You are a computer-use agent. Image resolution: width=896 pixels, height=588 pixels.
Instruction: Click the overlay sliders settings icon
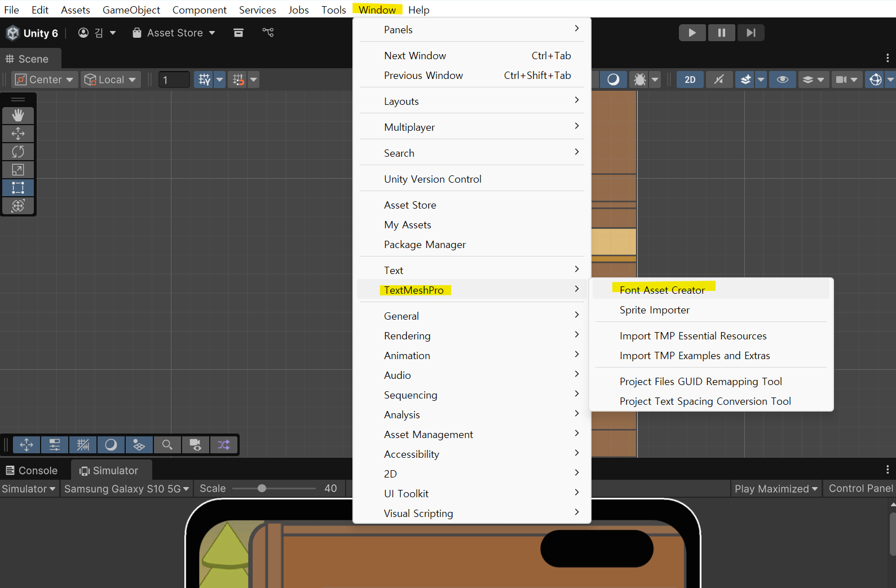click(x=55, y=445)
